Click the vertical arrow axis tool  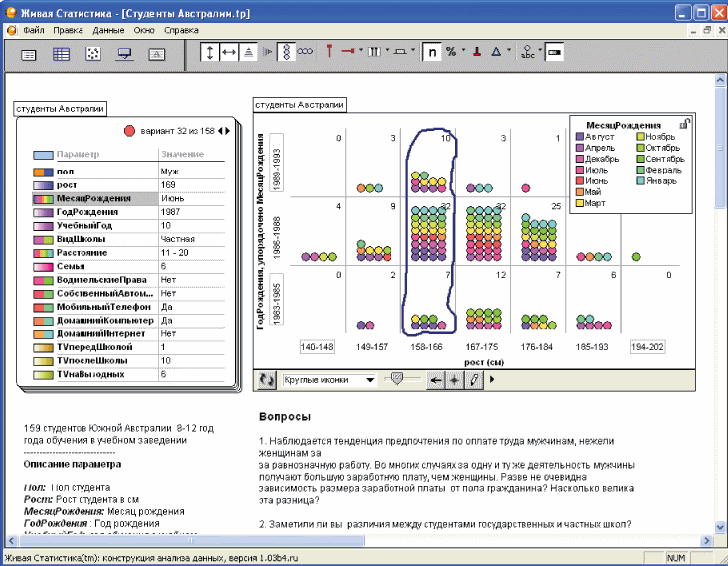(210, 51)
